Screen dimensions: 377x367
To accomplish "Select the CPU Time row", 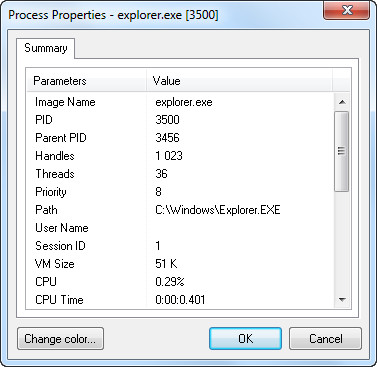I will click(180, 300).
